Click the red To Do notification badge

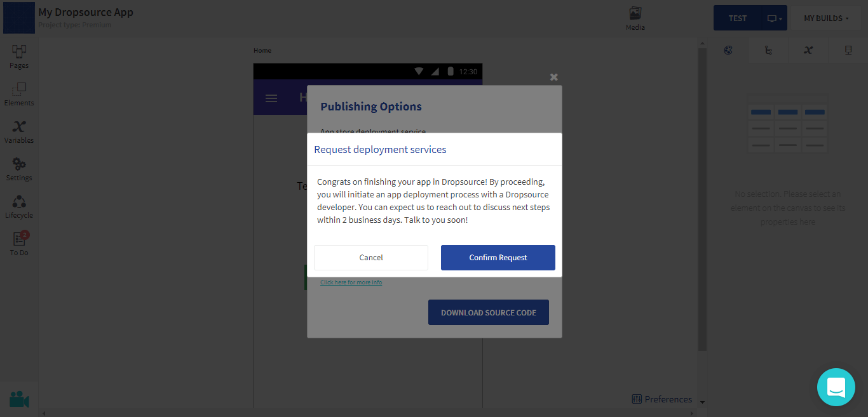point(25,235)
